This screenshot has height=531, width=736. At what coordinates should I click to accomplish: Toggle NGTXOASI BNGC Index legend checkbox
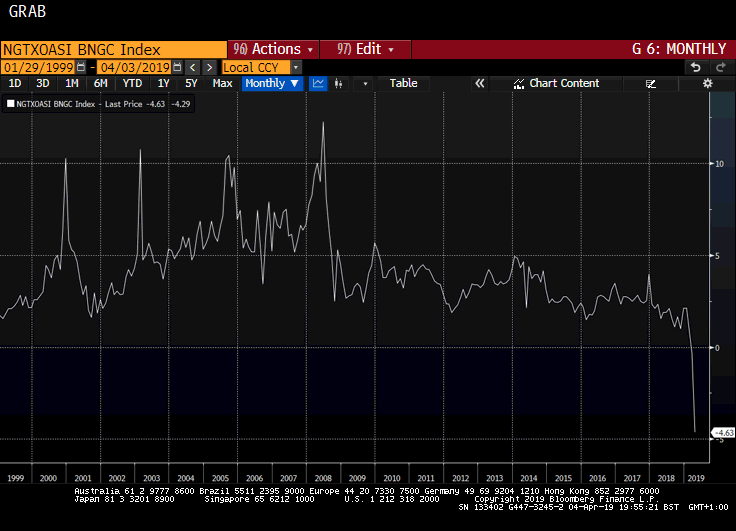pos(11,103)
